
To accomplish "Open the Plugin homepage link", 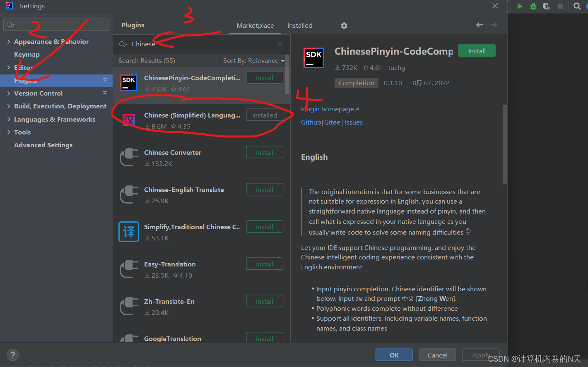I will point(330,109).
